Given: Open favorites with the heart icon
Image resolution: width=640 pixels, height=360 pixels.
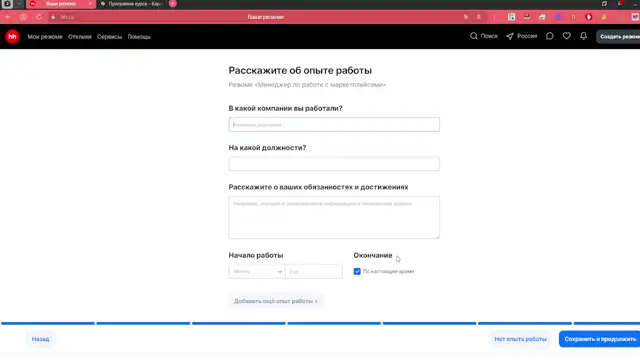Looking at the screenshot, I should point(567,36).
